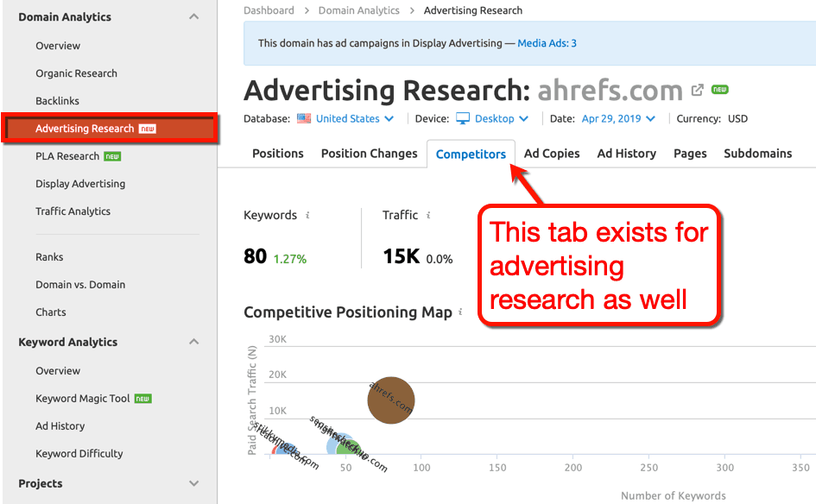Collapse the Keyword Analytics sidebar section
This screenshot has width=816, height=504.
[194, 342]
